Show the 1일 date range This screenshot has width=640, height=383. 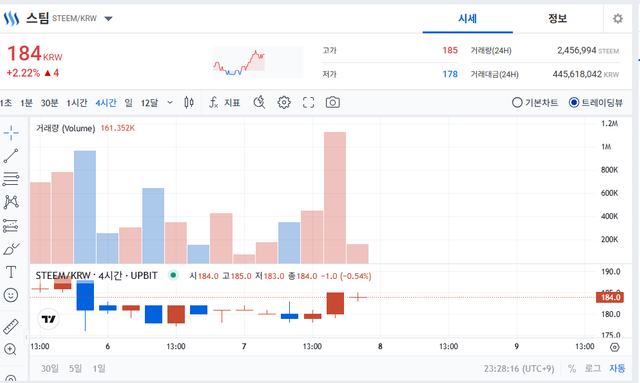coord(99,369)
